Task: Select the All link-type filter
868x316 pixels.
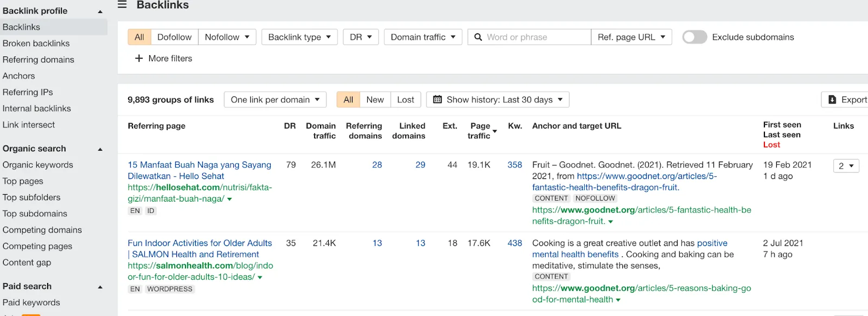Action: [x=139, y=37]
